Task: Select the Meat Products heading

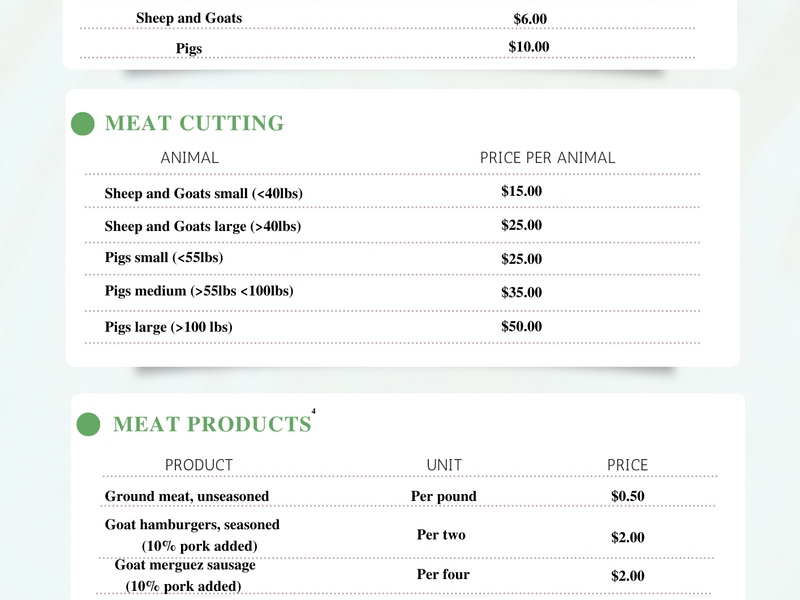Action: click(x=212, y=424)
